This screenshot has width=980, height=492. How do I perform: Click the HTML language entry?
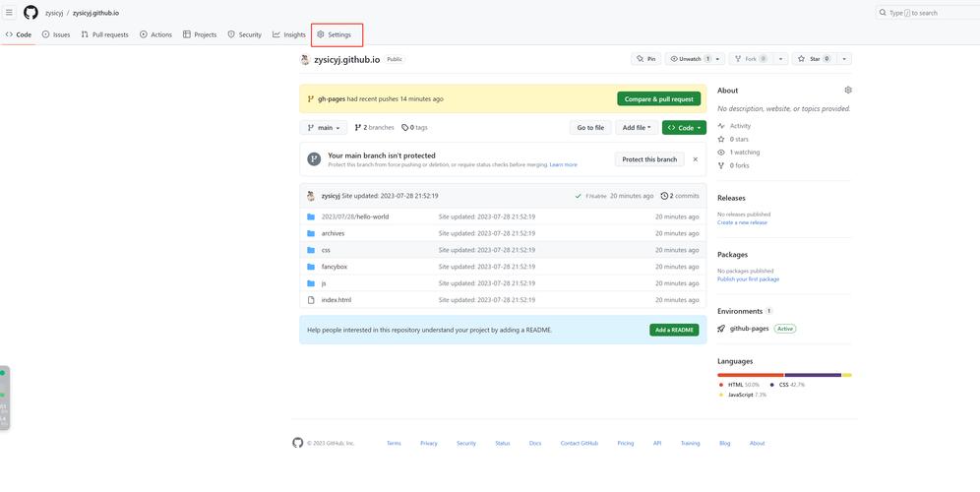pos(739,385)
